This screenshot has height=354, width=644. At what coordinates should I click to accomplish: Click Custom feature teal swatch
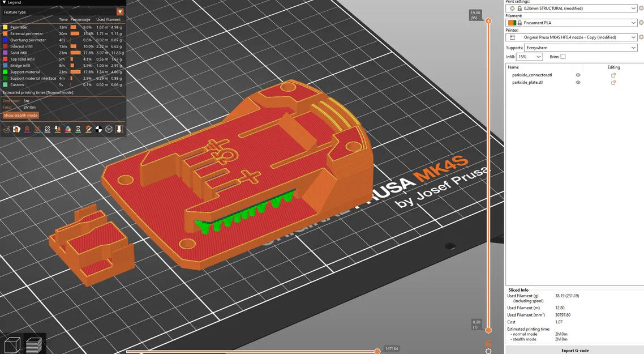click(5, 85)
